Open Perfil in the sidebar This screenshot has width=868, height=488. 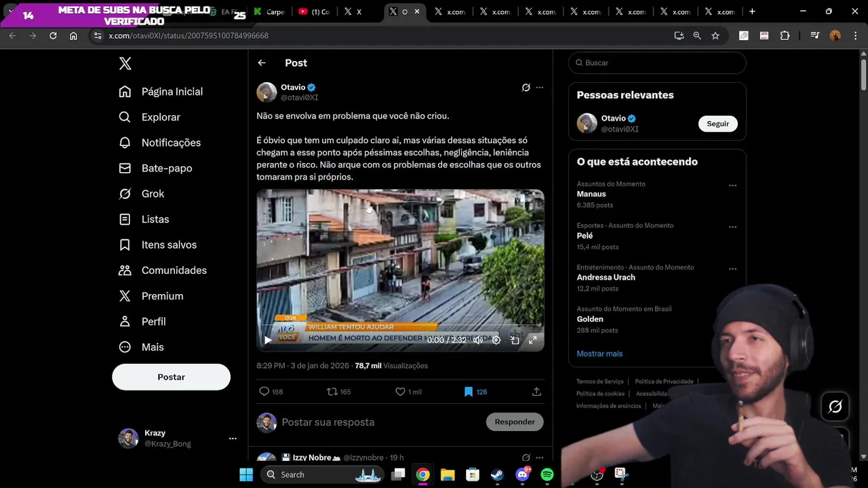pyautogui.click(x=142, y=321)
